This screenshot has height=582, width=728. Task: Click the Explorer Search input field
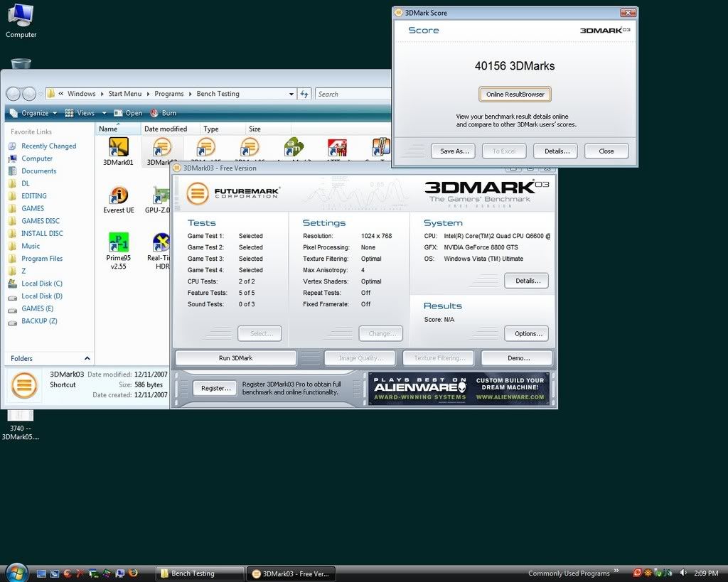(x=353, y=94)
